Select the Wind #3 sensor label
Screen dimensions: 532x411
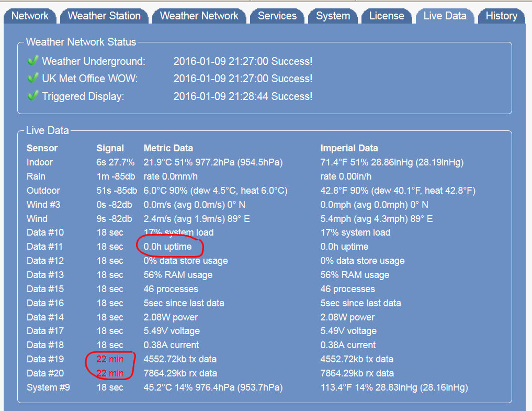tap(43, 205)
